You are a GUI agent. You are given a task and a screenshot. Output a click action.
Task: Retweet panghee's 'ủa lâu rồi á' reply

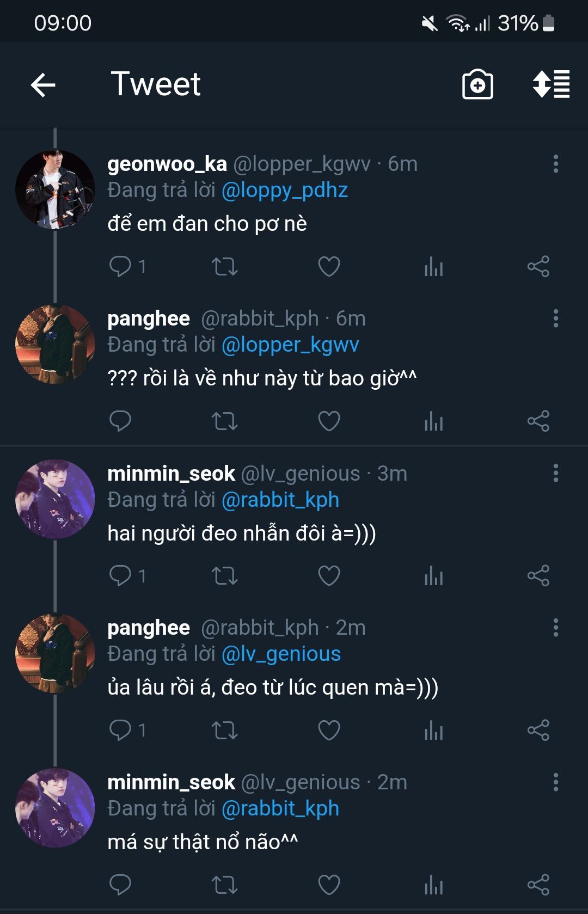coord(224,730)
